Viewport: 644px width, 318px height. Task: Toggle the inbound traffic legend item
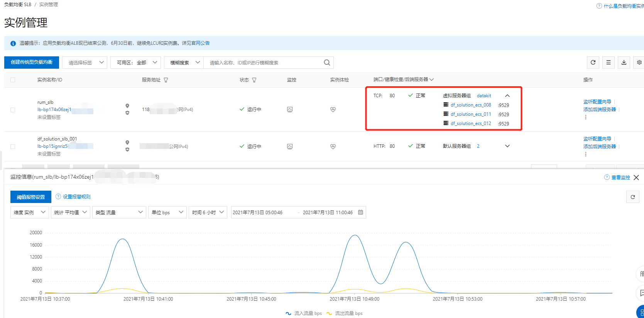[x=304, y=313]
